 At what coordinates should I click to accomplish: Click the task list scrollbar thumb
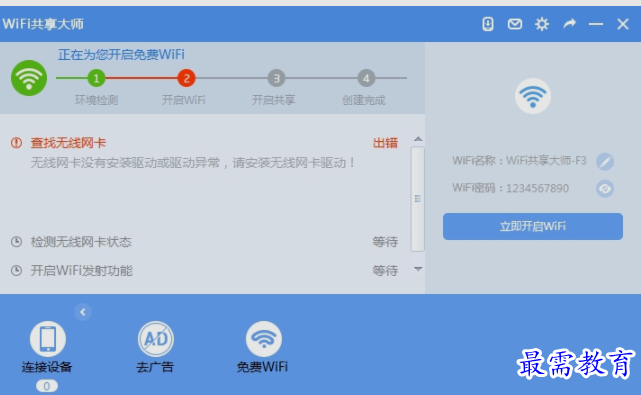pyautogui.click(x=418, y=199)
